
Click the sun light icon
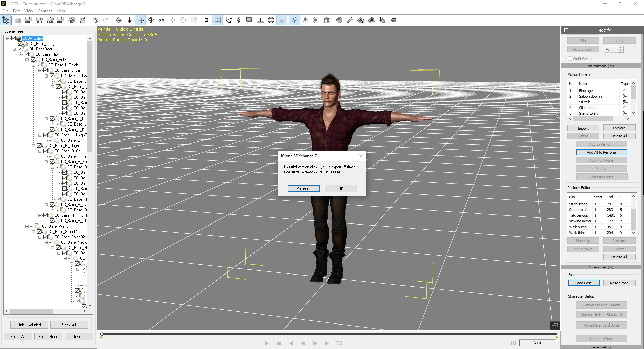[316, 20]
